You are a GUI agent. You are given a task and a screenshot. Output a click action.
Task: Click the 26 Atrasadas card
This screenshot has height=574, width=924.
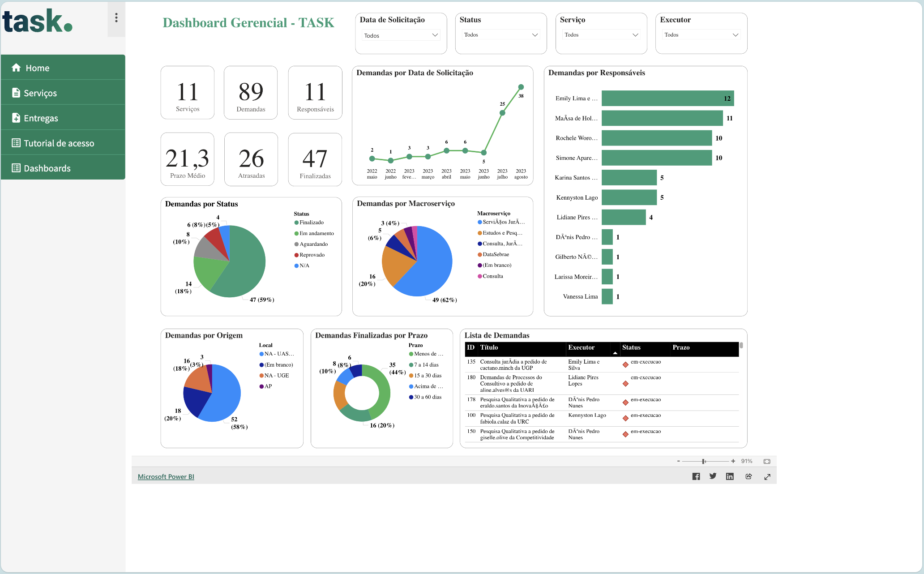[x=251, y=159]
